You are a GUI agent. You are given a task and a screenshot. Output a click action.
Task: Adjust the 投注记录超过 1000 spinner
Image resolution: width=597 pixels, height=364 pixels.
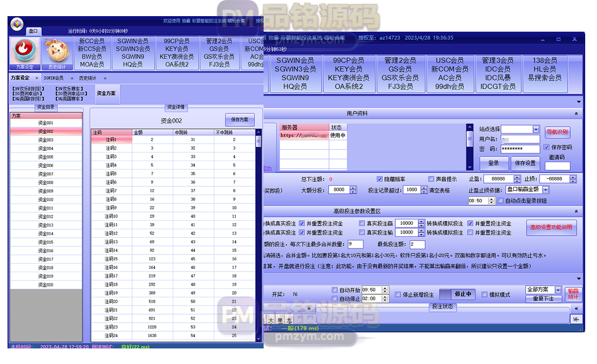pos(424,190)
